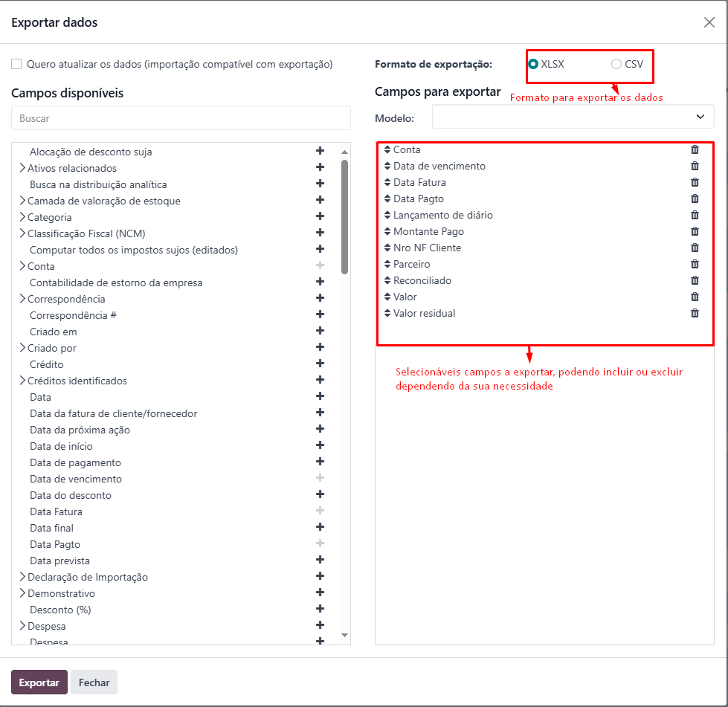Add Desconto (%) with the plus icon

pyautogui.click(x=320, y=609)
